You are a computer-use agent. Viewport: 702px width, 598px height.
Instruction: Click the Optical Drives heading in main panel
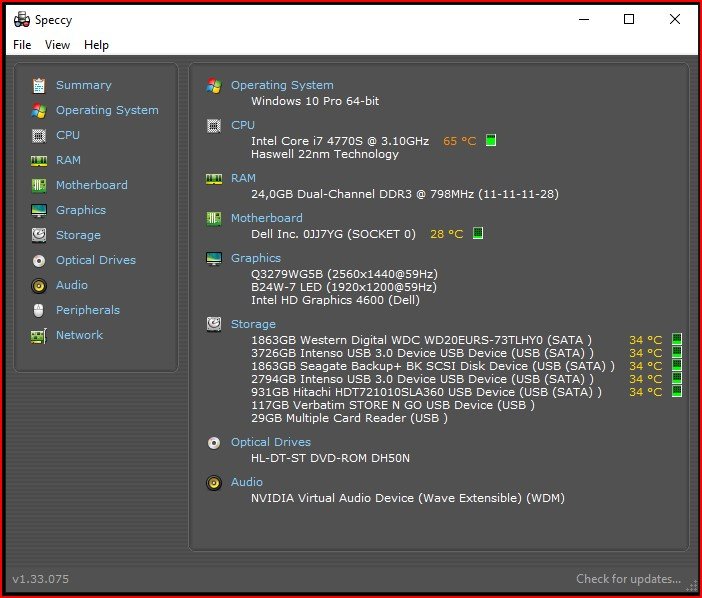point(271,442)
